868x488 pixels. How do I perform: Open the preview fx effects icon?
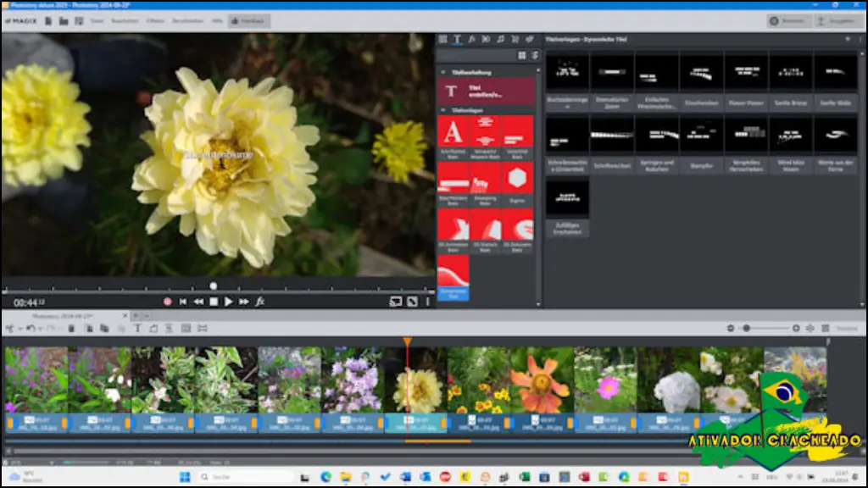tap(259, 302)
